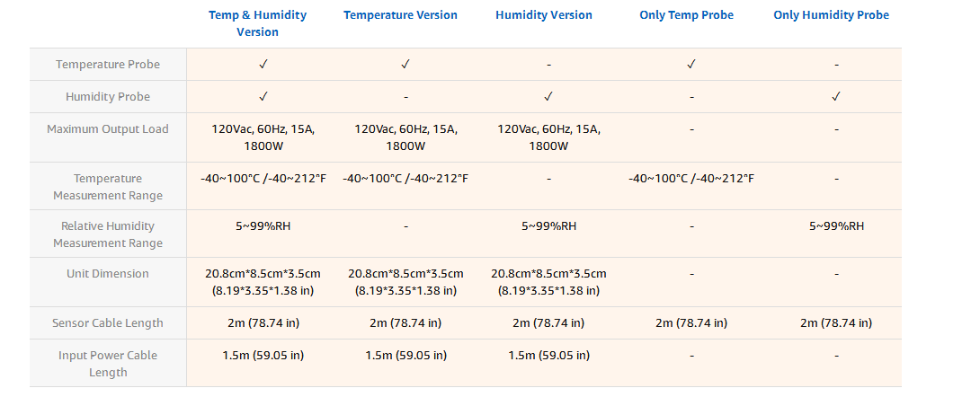Click the temperature range under Only Temp Probe
980x397 pixels.
690,179
